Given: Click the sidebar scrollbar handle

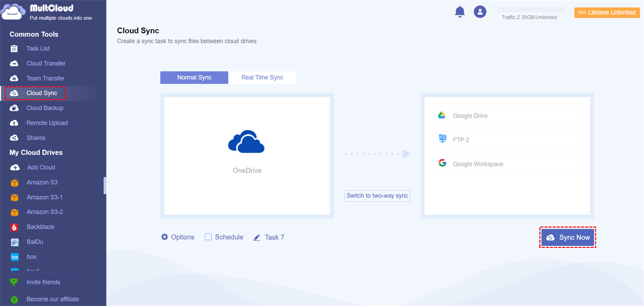Looking at the screenshot, I should click(x=105, y=185).
